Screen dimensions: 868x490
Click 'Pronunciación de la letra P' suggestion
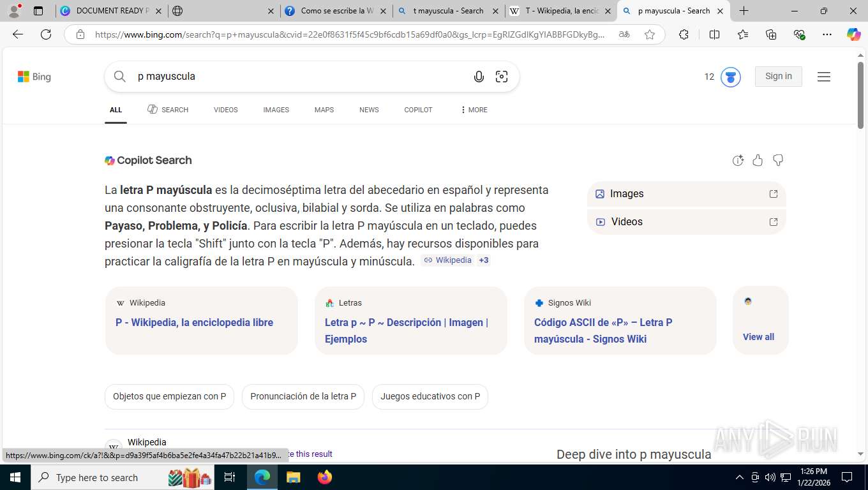[x=303, y=396]
